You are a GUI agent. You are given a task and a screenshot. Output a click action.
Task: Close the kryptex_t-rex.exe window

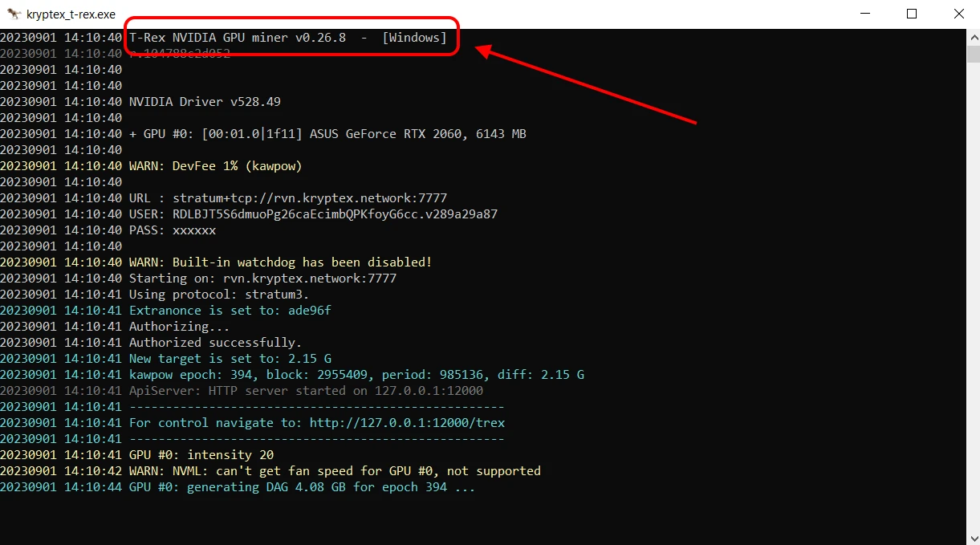click(958, 14)
